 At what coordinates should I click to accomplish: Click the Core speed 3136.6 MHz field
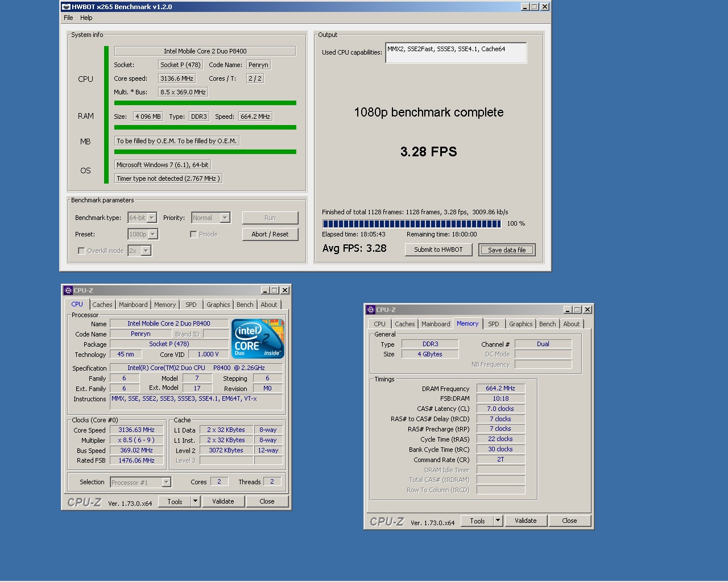[177, 78]
